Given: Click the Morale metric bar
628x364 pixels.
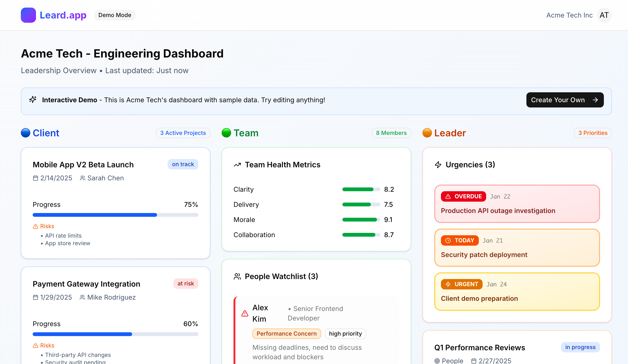Looking at the screenshot, I should point(361,220).
